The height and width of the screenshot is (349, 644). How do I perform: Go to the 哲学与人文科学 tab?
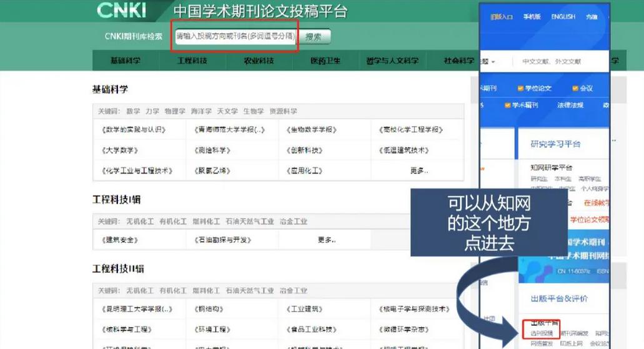pyautogui.click(x=392, y=61)
